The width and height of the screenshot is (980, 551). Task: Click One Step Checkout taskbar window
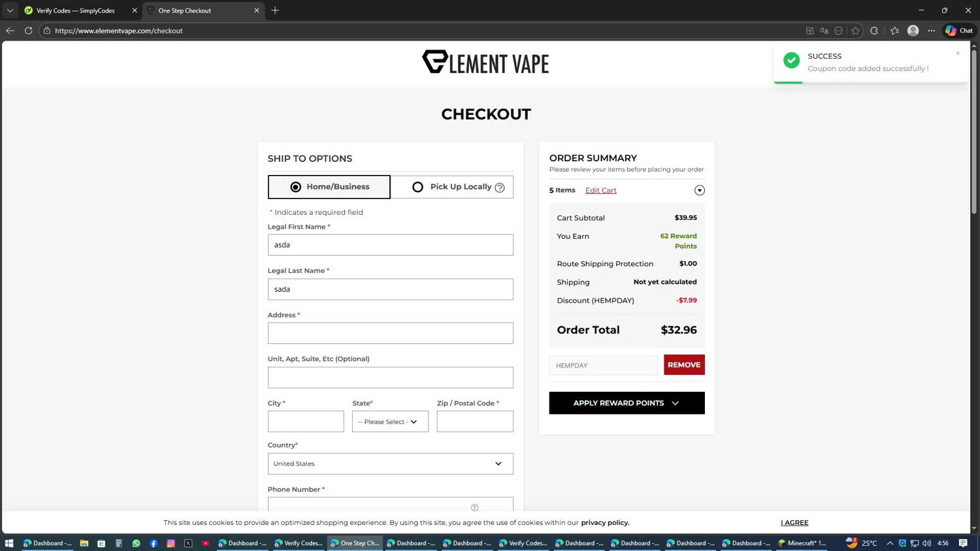click(354, 543)
